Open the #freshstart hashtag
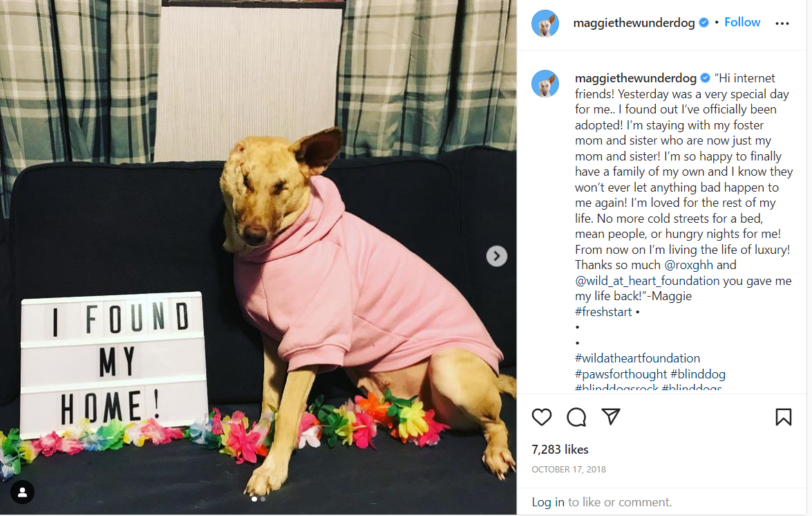 point(603,312)
